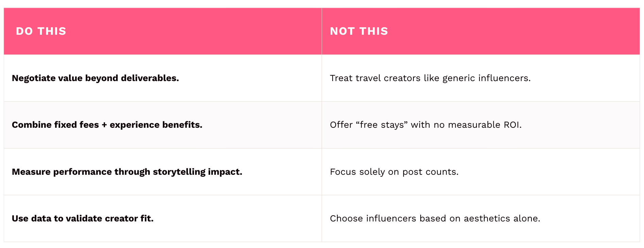Click the DO THIS column header
Image resolution: width=644 pixels, height=248 pixels.
click(41, 31)
